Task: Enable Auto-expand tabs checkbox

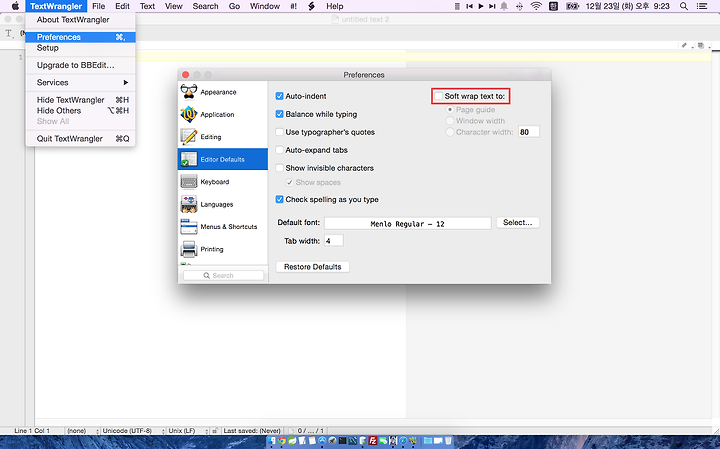Action: (279, 150)
